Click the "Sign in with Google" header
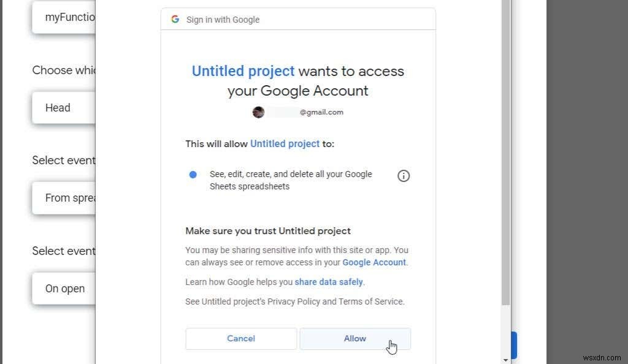The height and width of the screenshot is (364, 628). pyautogui.click(x=223, y=19)
